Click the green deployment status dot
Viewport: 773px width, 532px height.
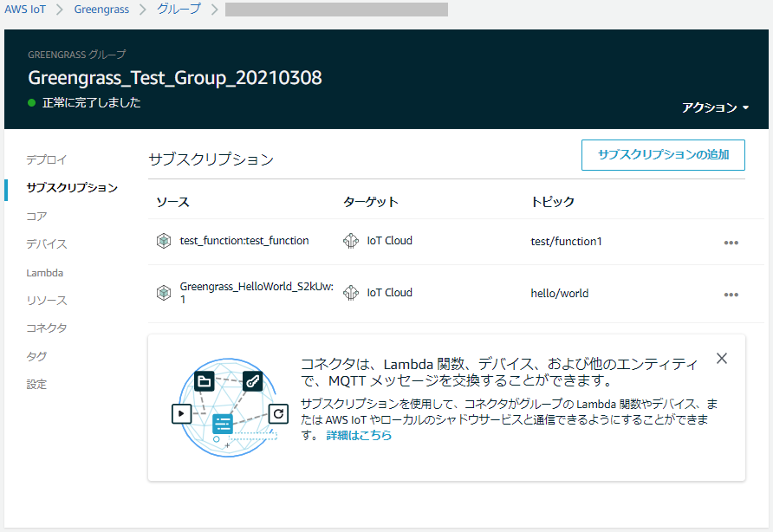click(x=31, y=102)
